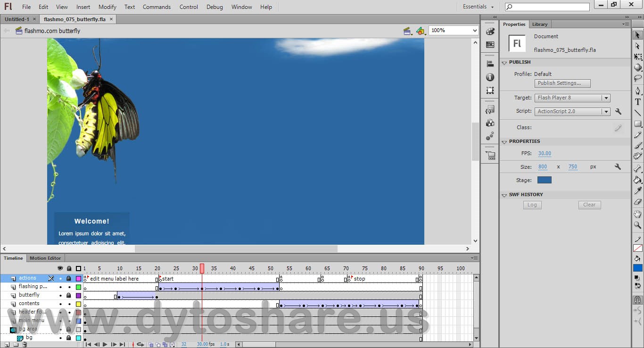Open the Code Snippets panel icon
The image size is (644, 348).
(x=490, y=110)
